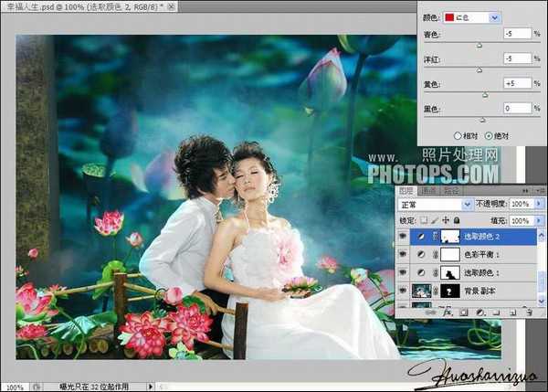Image resolution: width=548 pixels, height=392 pixels.
Task: Click the lock position move icon
Action: coord(444,221)
